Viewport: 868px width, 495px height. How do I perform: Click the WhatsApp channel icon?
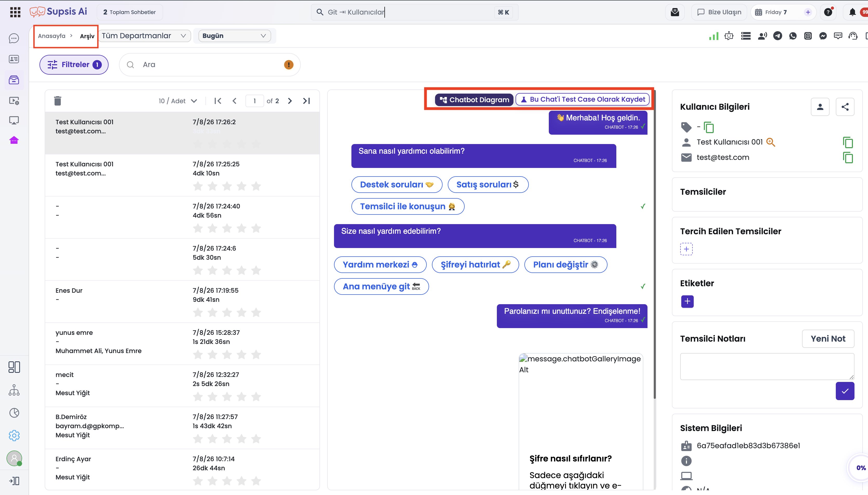pyautogui.click(x=793, y=36)
